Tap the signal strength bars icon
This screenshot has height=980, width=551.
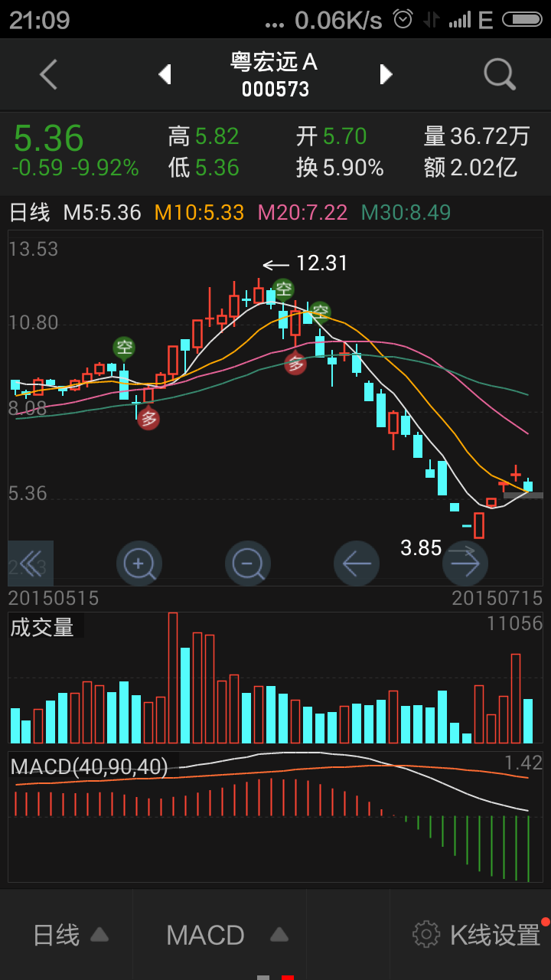click(460, 20)
